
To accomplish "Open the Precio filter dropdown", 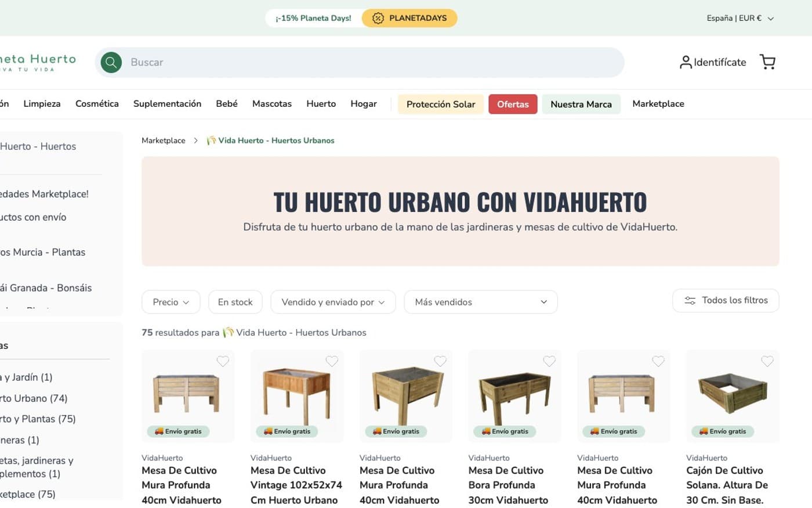I will [x=171, y=302].
